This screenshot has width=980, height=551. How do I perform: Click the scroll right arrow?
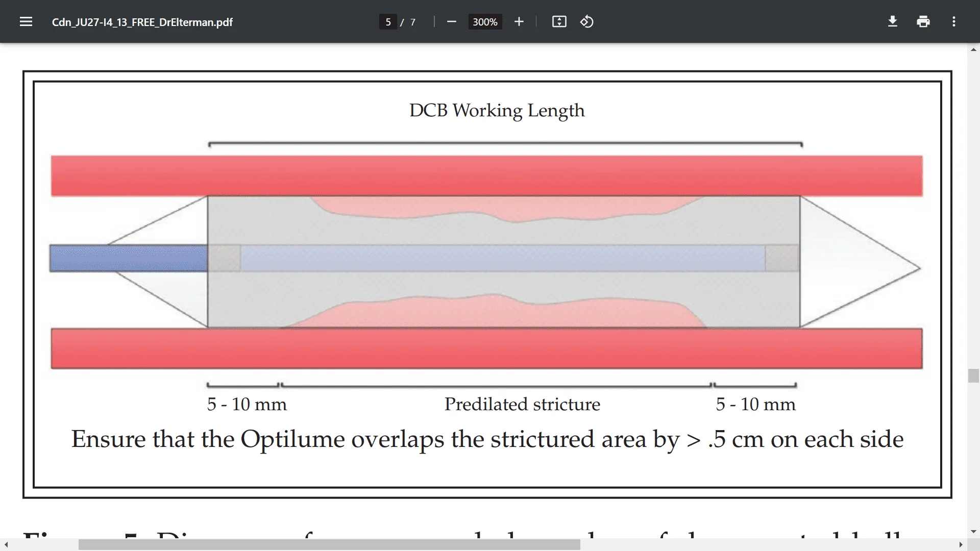961,545
